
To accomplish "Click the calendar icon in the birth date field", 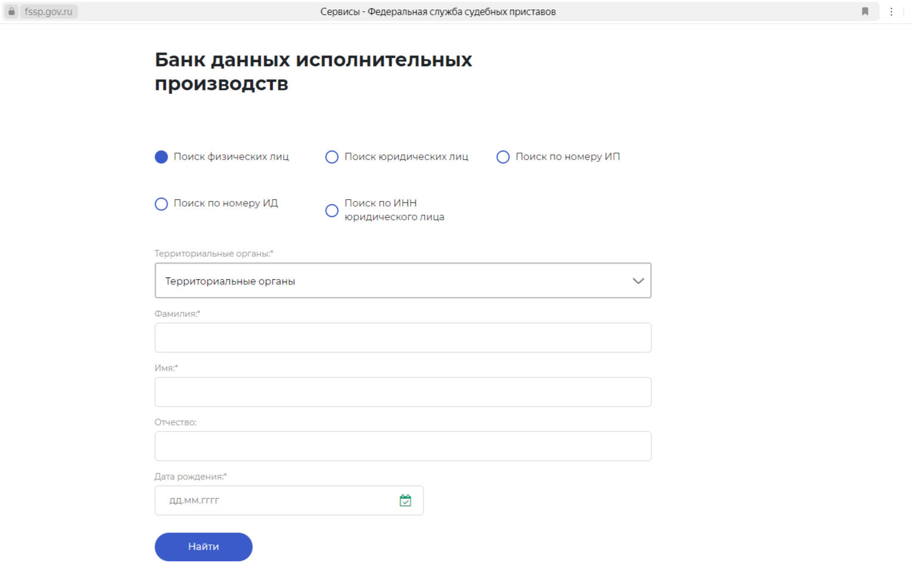I will tap(405, 500).
